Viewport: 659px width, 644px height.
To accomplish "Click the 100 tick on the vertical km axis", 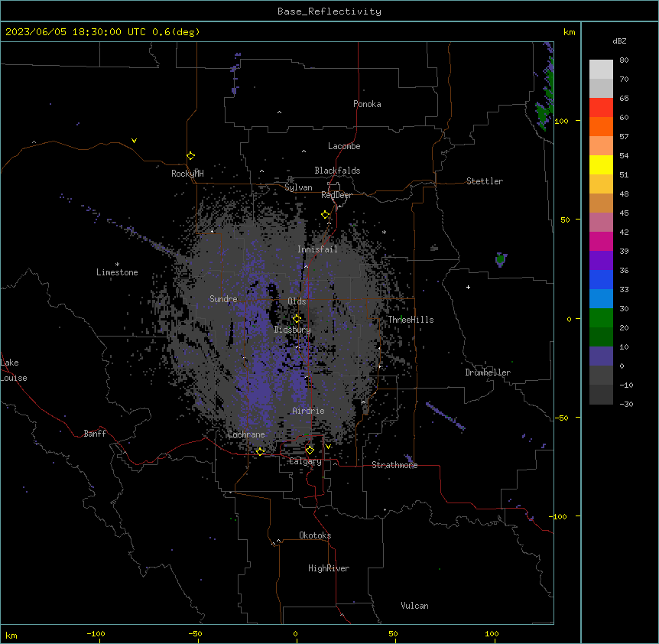I will (x=561, y=121).
